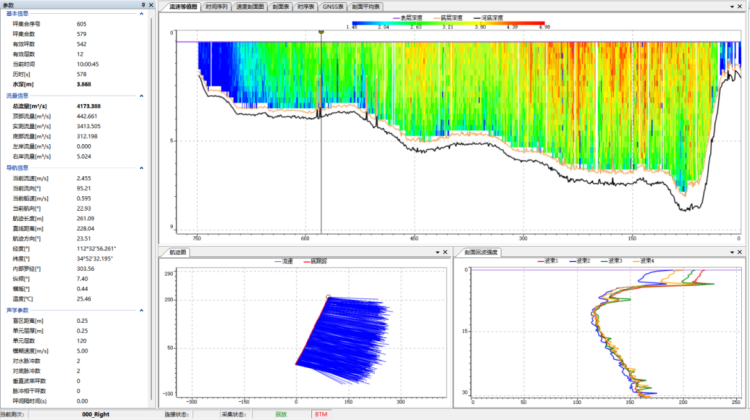
Task: Toggle the 波束1 legend entry
Action: point(548,261)
